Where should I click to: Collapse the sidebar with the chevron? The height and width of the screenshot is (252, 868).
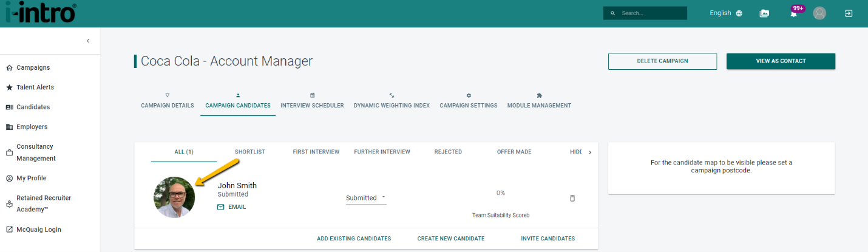pyautogui.click(x=88, y=41)
